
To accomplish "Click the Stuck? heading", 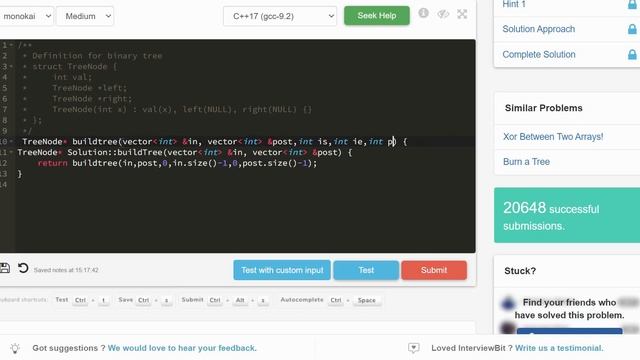I will pyautogui.click(x=520, y=271).
